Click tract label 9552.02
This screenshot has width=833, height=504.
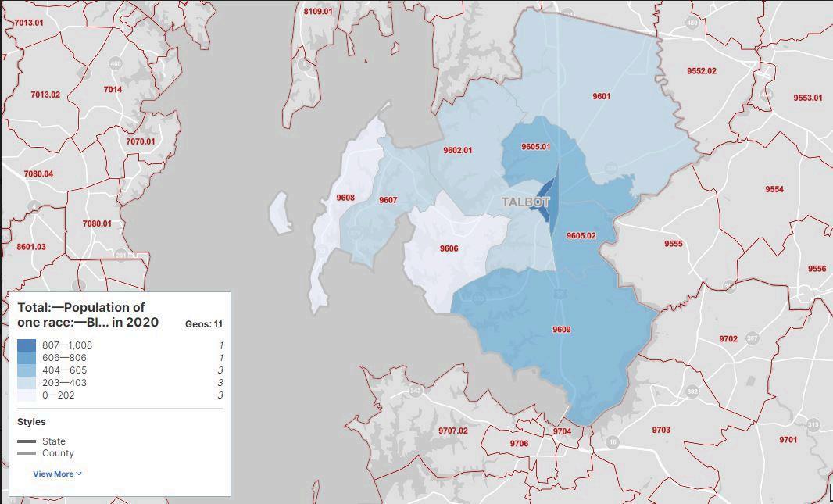click(701, 70)
